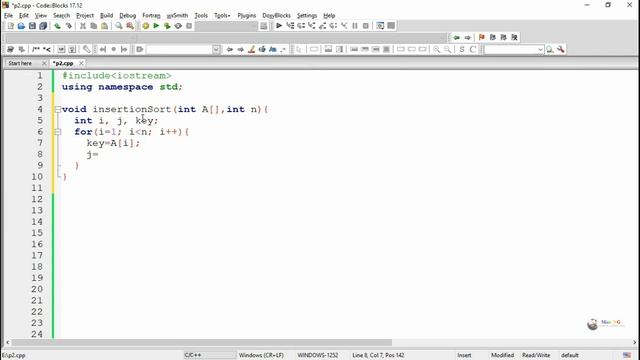
Task: Run the program with green arrow
Action: 156,26
